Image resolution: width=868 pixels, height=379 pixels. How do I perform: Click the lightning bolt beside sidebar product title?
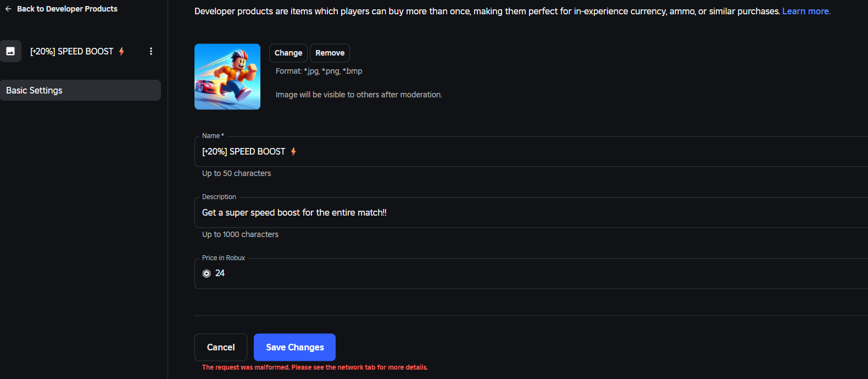coord(121,51)
